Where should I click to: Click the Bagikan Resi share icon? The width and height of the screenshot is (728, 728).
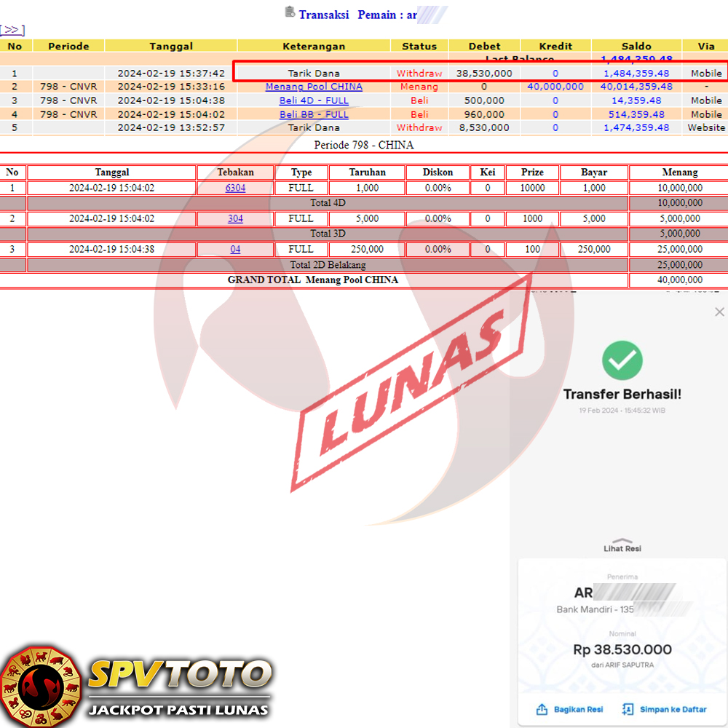click(542, 709)
